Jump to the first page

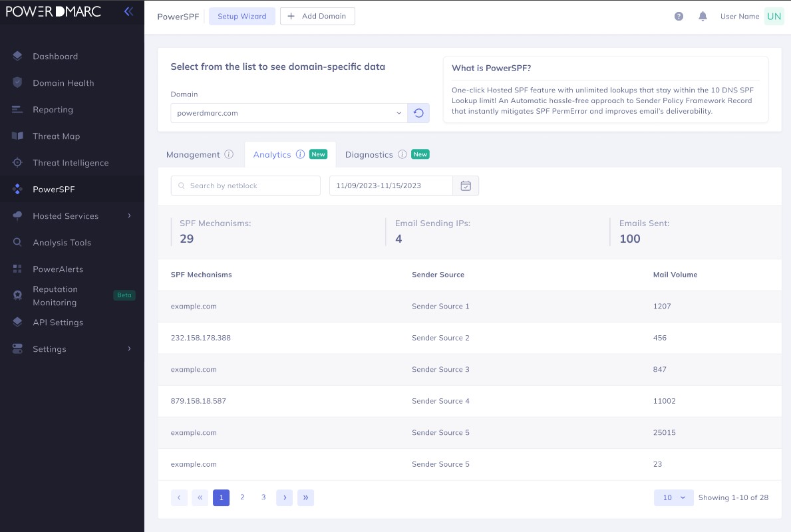coord(200,497)
